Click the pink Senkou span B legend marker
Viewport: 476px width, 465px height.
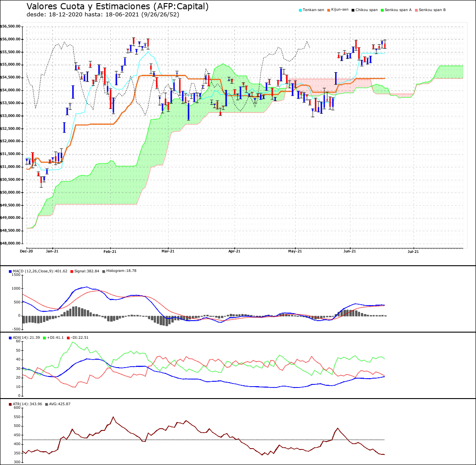tap(417, 10)
